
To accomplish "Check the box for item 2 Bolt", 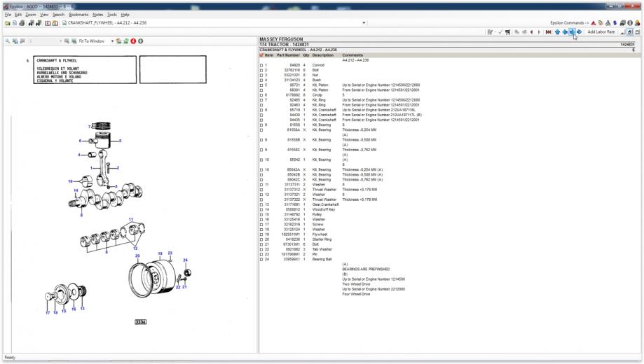I will (x=261, y=70).
